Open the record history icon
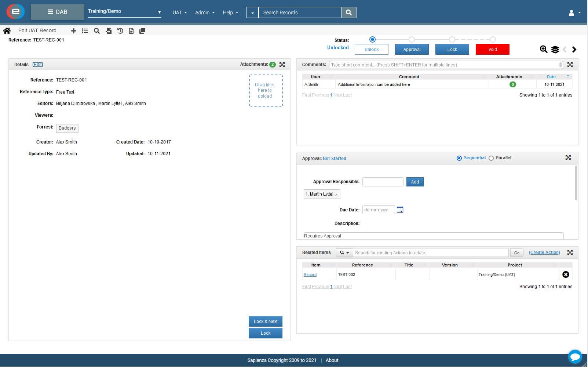This screenshot has width=588, height=367. point(120,31)
